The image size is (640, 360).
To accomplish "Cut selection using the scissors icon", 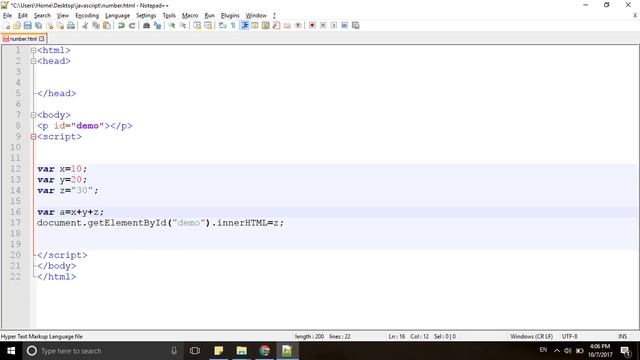I will (x=85, y=25).
